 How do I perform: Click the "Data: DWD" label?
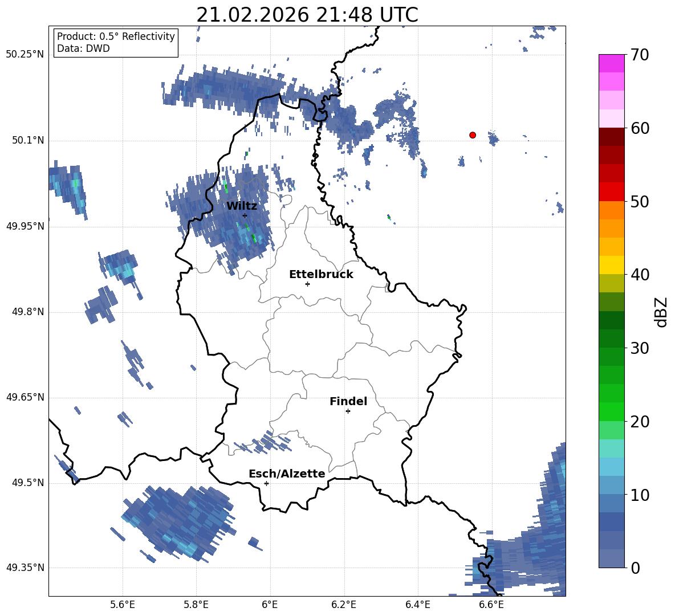click(x=83, y=48)
